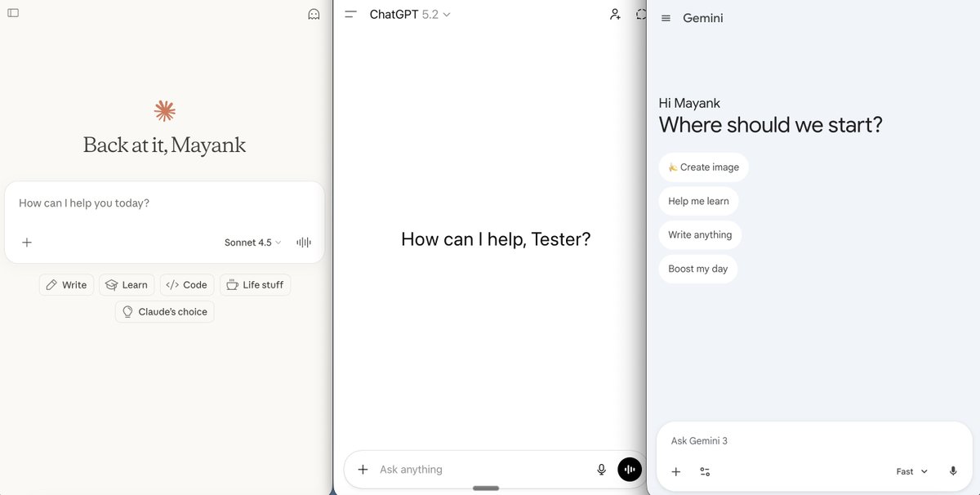The width and height of the screenshot is (980, 495).
Task: Click "Back at it, Mayank" greeting
Action: click(x=164, y=145)
